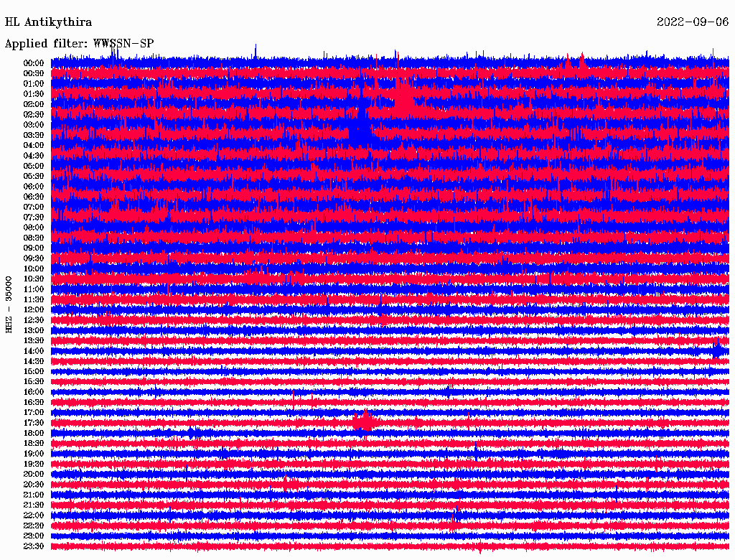Select the 03:00 time label

click(34, 125)
